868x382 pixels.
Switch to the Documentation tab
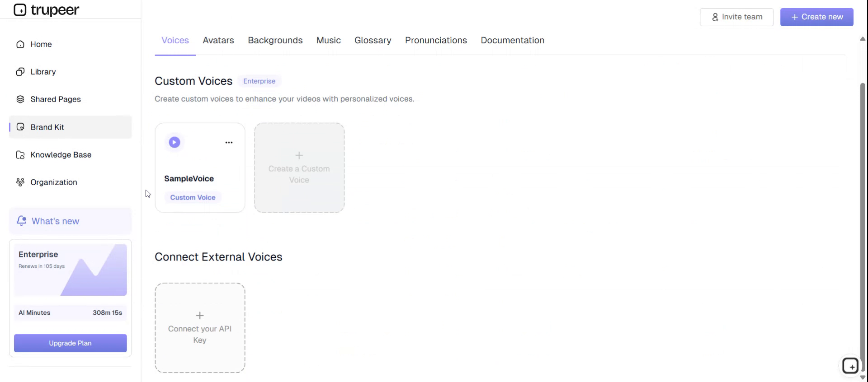pyautogui.click(x=513, y=41)
